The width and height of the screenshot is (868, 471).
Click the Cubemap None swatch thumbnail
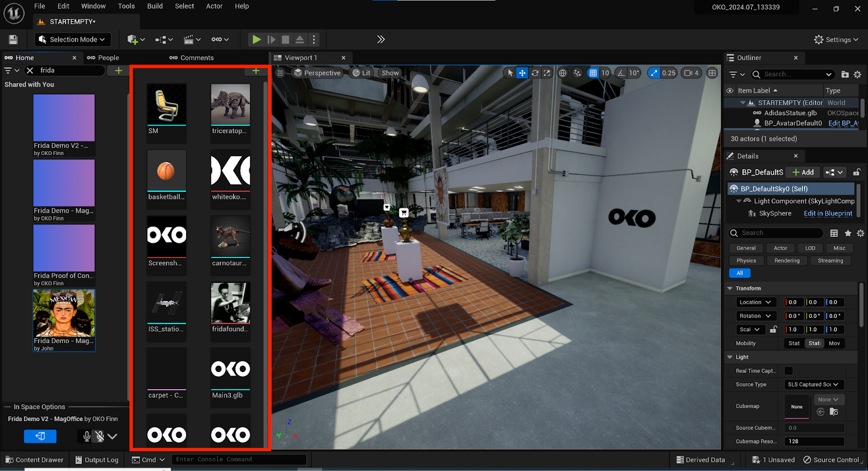pos(796,407)
